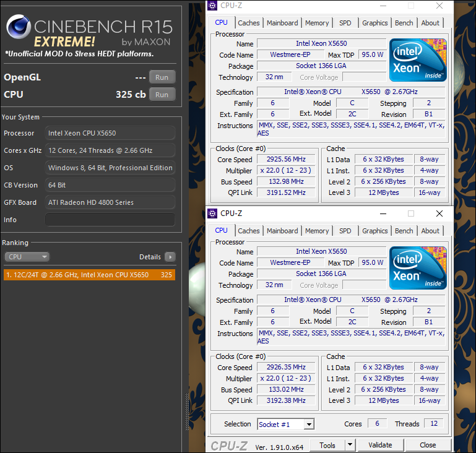Click GFX Board field ATI Radeon HD 4800 Series
This screenshot has height=453, width=476.
pos(110,202)
